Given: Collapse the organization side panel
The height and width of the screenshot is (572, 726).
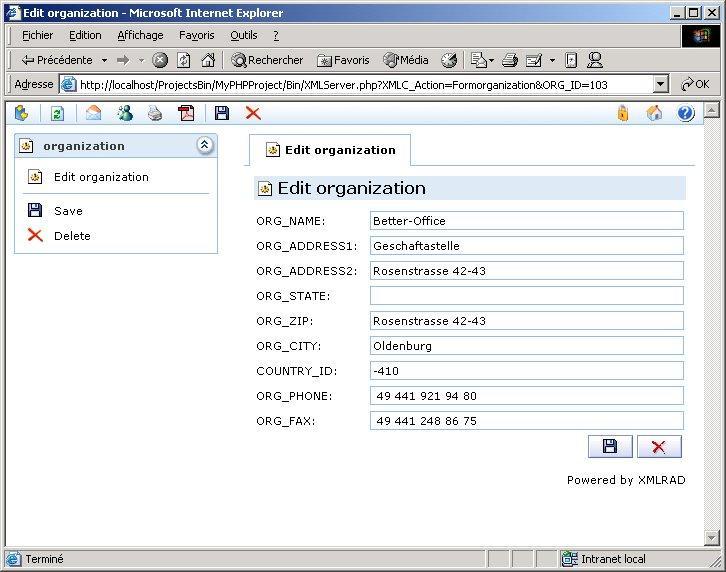Looking at the screenshot, I should pyautogui.click(x=204, y=146).
